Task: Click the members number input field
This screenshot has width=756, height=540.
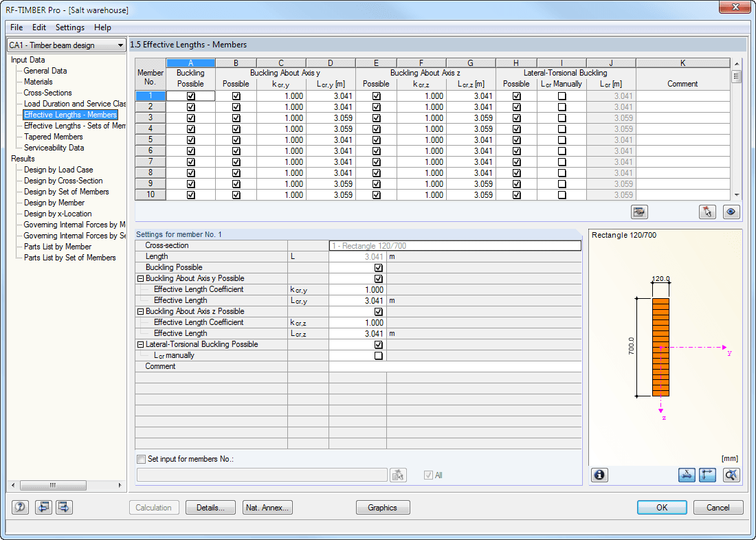Action: 262,475
